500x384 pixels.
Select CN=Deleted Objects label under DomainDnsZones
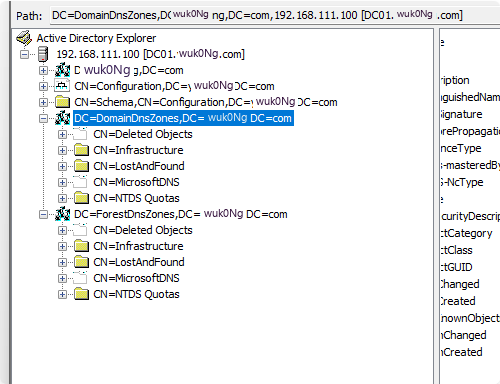(x=143, y=134)
